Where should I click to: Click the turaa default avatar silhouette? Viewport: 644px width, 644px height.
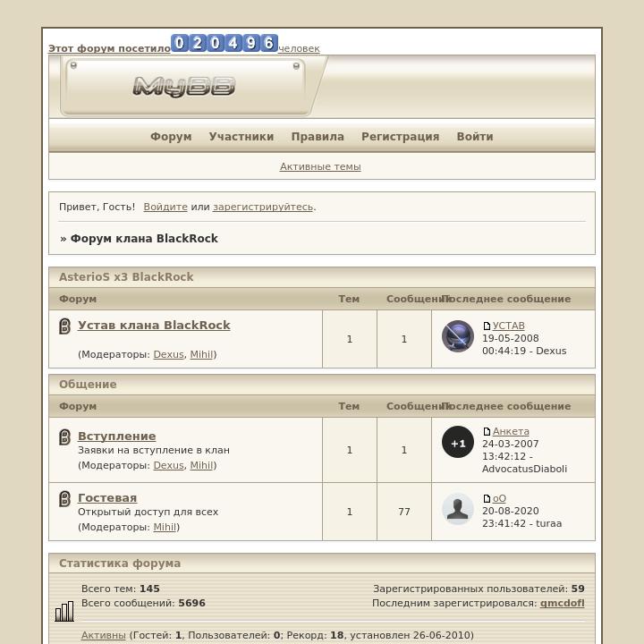[458, 509]
